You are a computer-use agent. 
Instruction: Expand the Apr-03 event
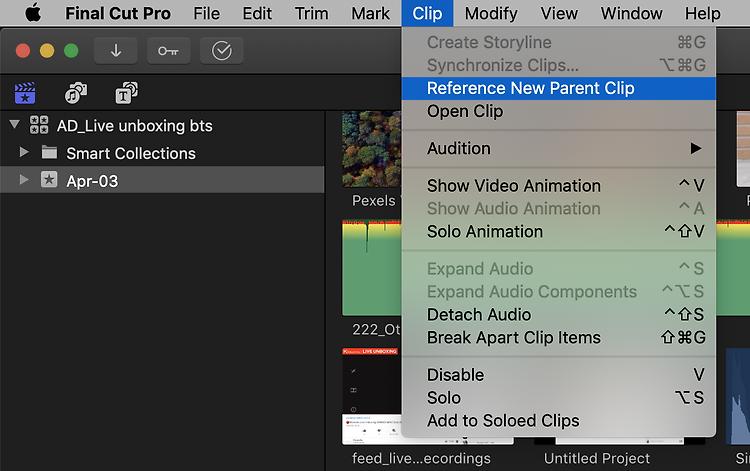(x=23, y=180)
